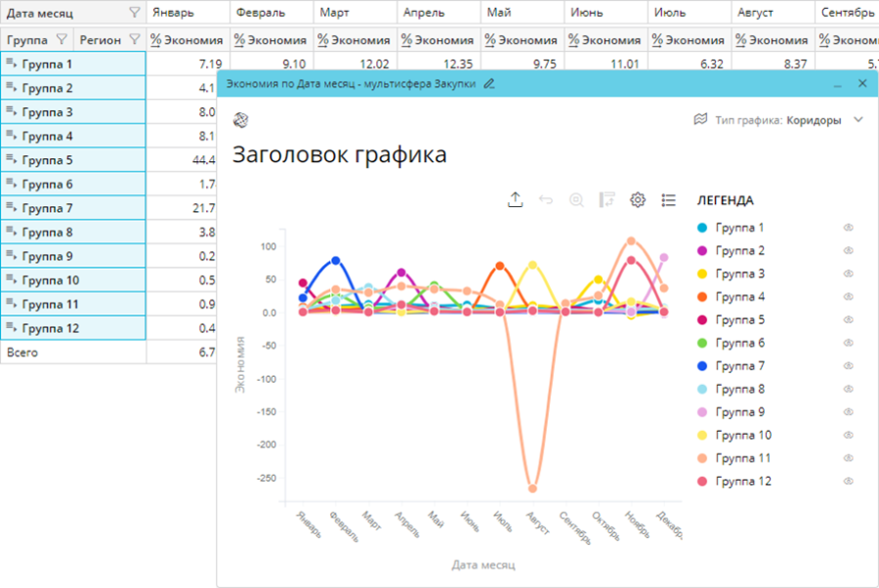This screenshot has width=879, height=588.
Task: Click the legend list icon
Action: pyautogui.click(x=668, y=199)
